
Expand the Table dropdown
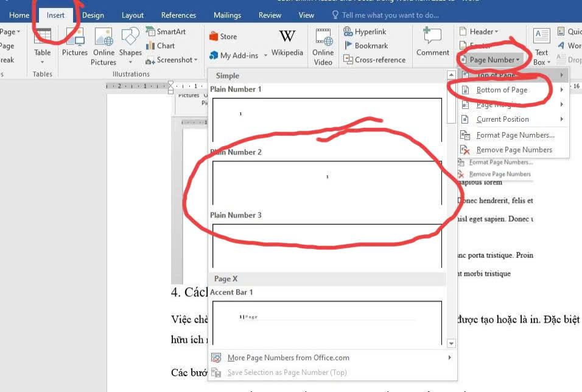(x=43, y=61)
